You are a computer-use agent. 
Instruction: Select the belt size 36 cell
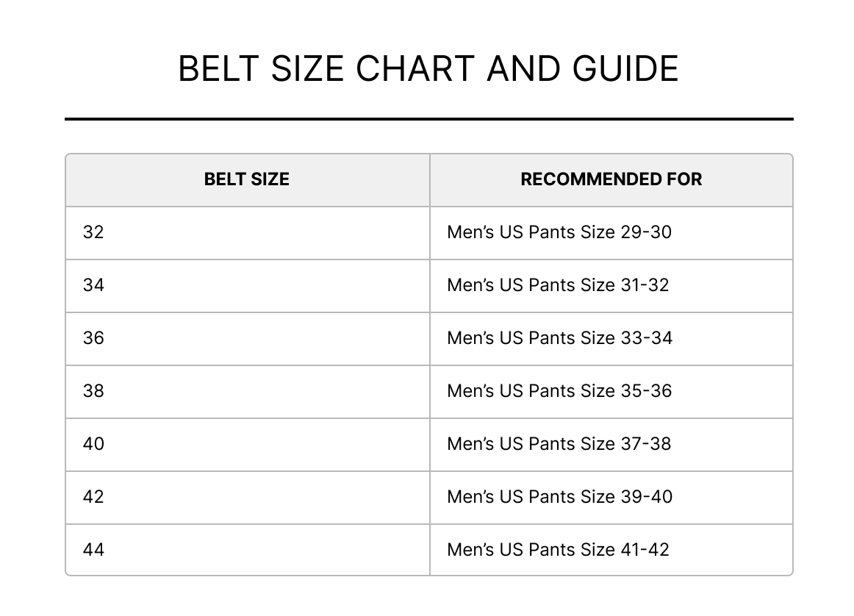[x=93, y=338]
